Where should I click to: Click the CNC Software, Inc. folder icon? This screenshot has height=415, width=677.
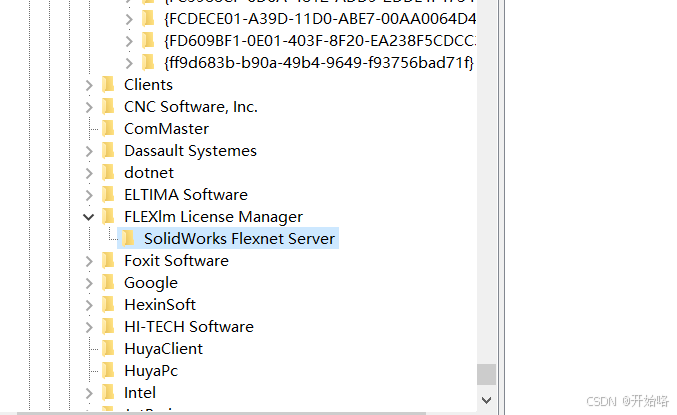[108, 107]
